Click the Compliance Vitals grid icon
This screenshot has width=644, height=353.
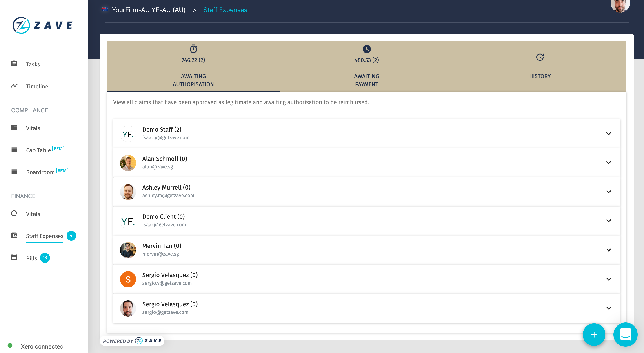[x=14, y=128]
